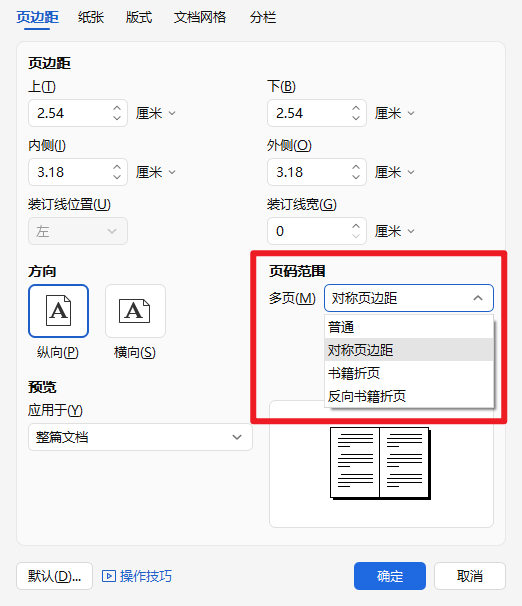Click the 装订线宽(G) input field

pyautogui.click(x=317, y=231)
